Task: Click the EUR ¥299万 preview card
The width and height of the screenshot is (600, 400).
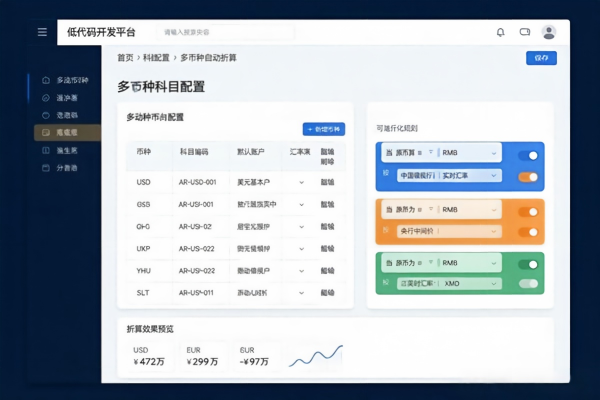Action: click(203, 356)
